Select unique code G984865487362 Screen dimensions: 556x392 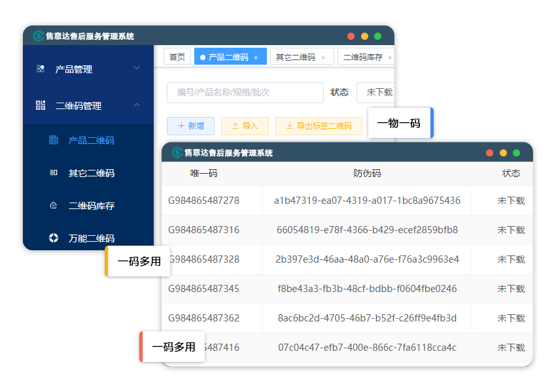[x=203, y=318]
